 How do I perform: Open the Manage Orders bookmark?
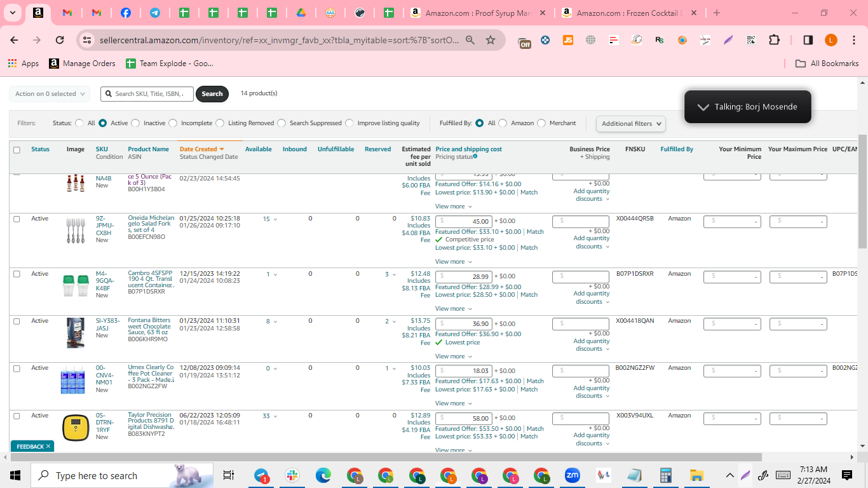[82, 64]
